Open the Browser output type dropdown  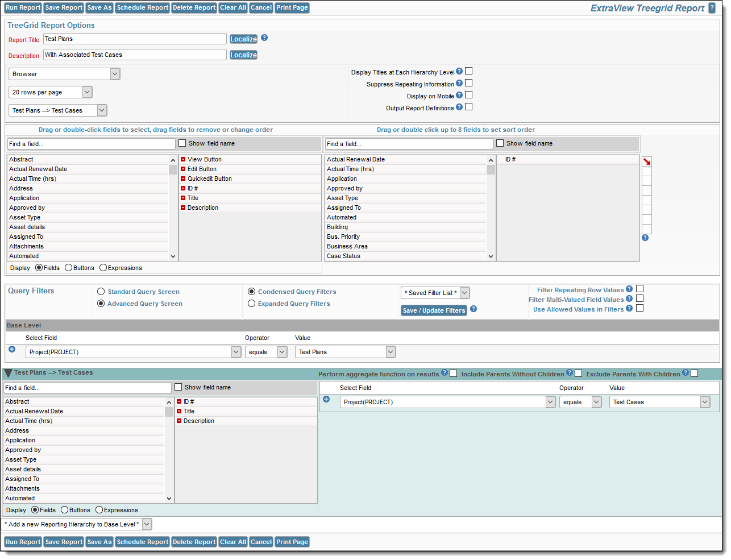pos(64,74)
